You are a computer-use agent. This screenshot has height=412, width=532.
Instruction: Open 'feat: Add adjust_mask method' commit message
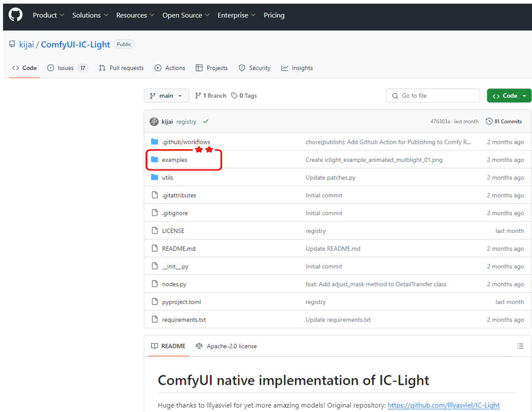[376, 284]
